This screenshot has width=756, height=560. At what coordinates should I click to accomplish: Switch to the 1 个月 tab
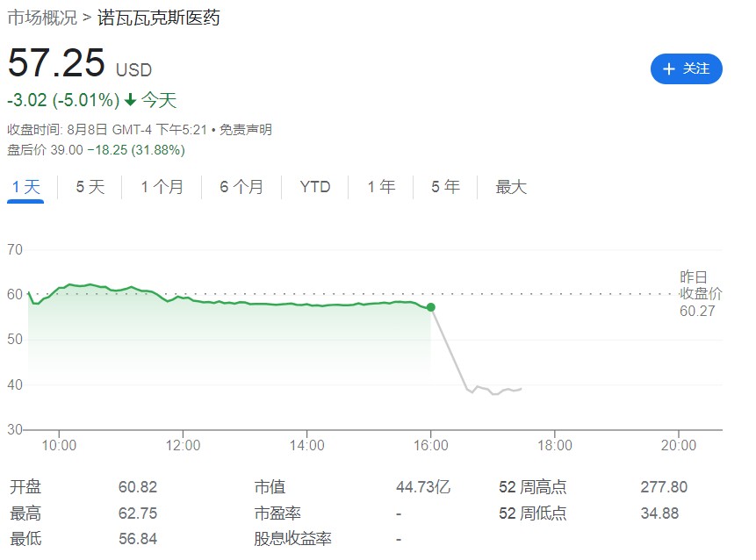pyautogui.click(x=162, y=187)
